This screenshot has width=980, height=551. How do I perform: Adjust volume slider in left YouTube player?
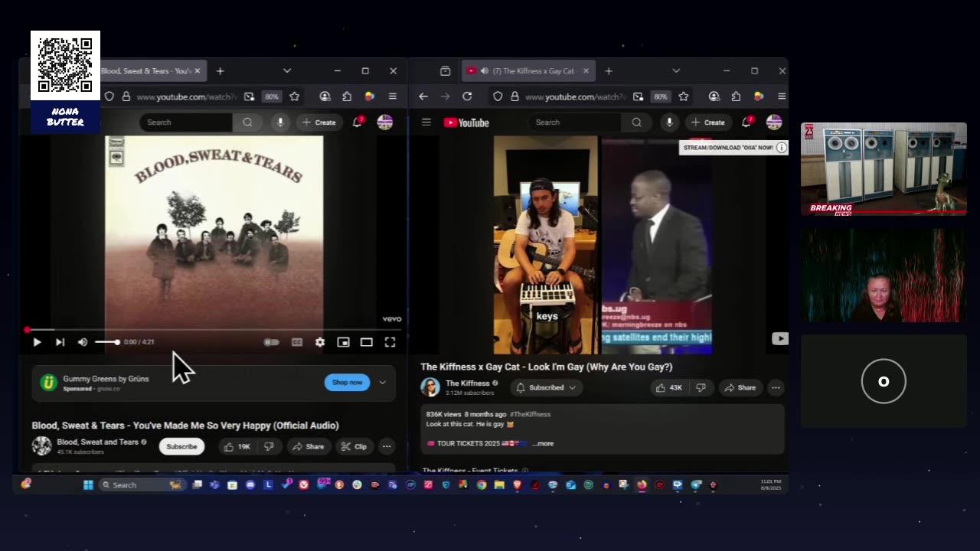click(x=106, y=342)
